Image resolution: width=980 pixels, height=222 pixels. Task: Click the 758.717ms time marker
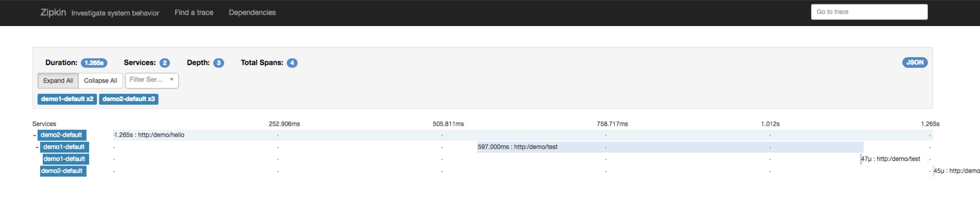tap(612, 124)
